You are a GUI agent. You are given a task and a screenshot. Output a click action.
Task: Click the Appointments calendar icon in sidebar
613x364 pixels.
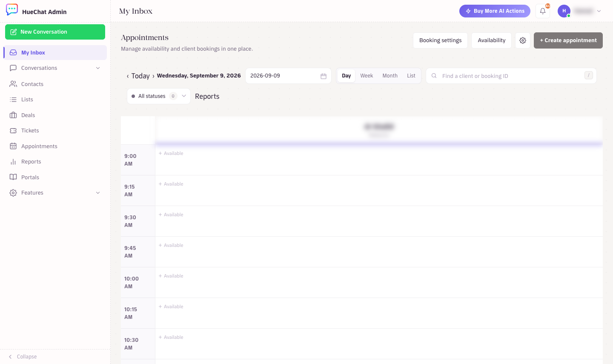[13, 146]
